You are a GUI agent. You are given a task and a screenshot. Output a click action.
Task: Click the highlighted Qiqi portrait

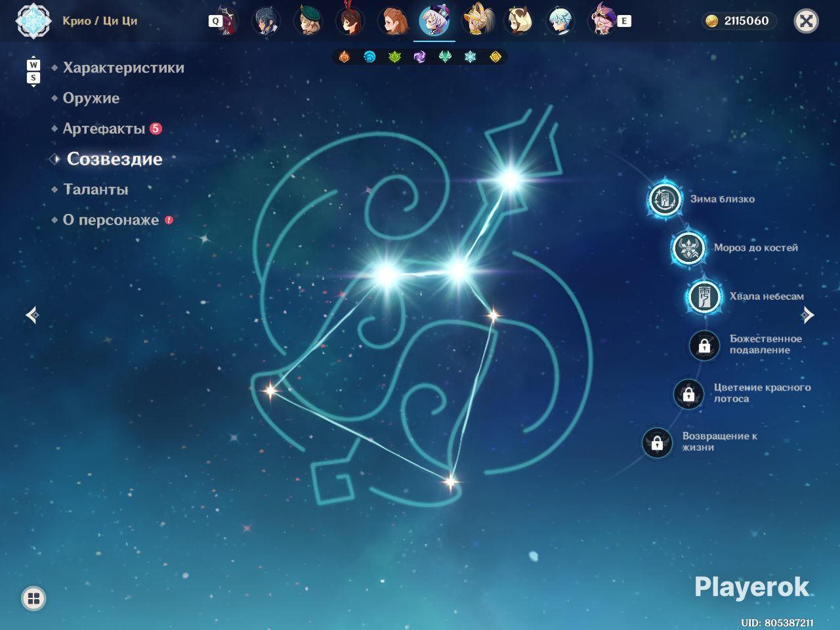[434, 21]
